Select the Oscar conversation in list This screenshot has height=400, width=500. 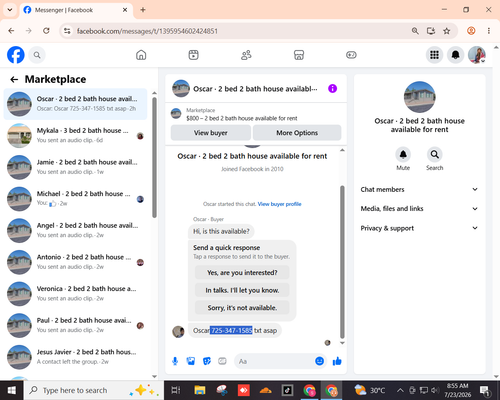click(x=75, y=104)
